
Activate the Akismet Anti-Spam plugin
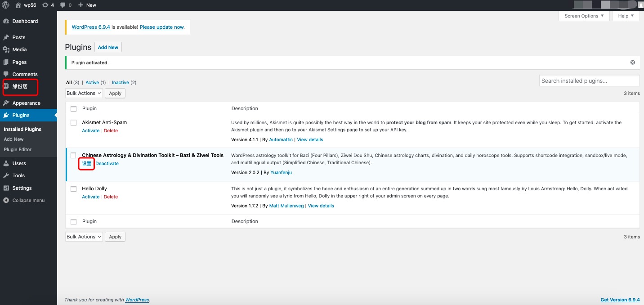90,130
